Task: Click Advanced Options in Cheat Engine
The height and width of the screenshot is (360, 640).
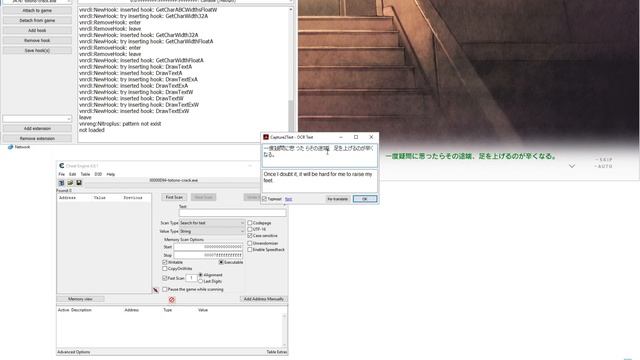Action: tap(74, 352)
